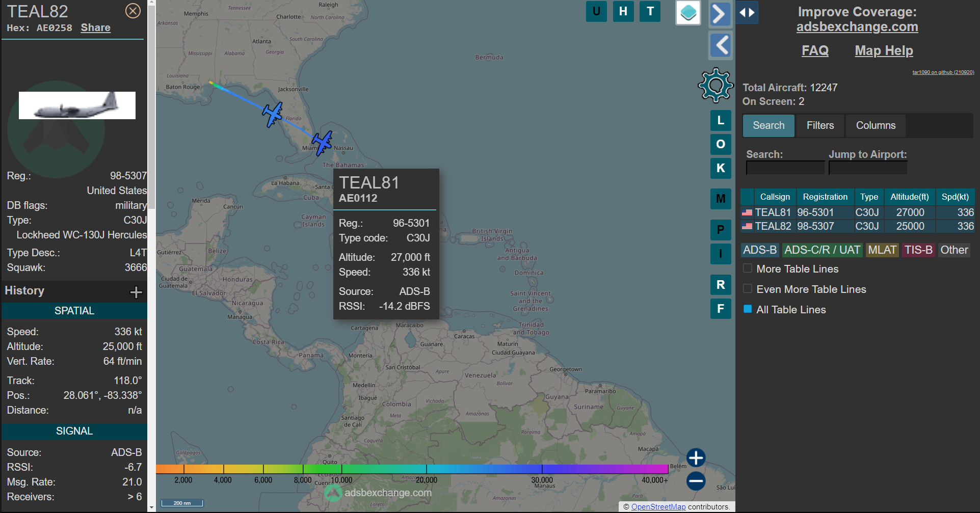Open the FAQ link

coord(815,50)
